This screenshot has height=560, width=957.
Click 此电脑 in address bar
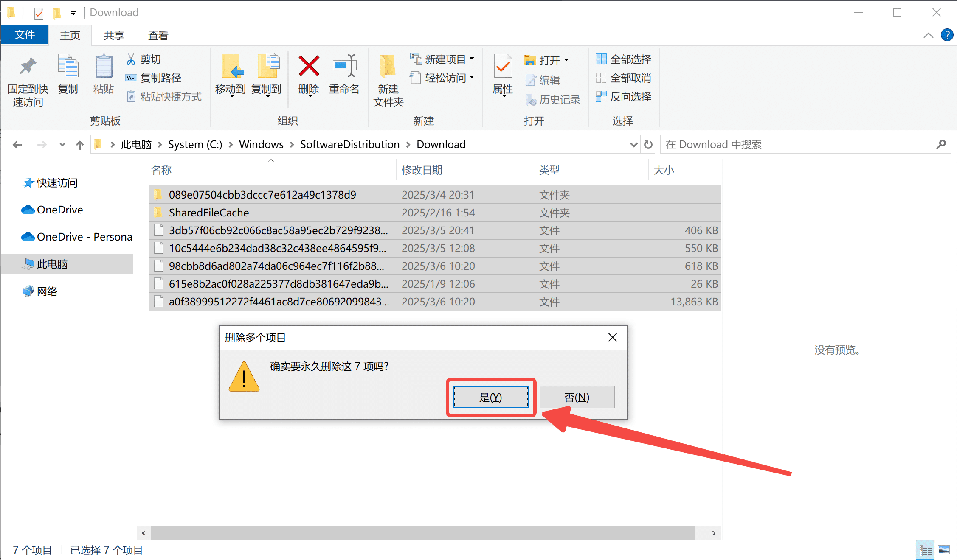[x=136, y=145]
